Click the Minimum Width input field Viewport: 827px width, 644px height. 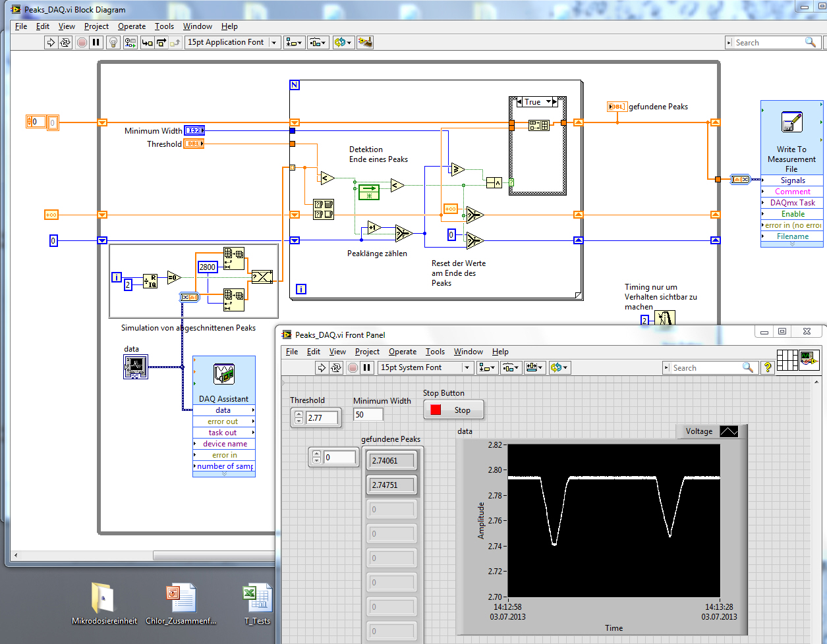pos(368,415)
